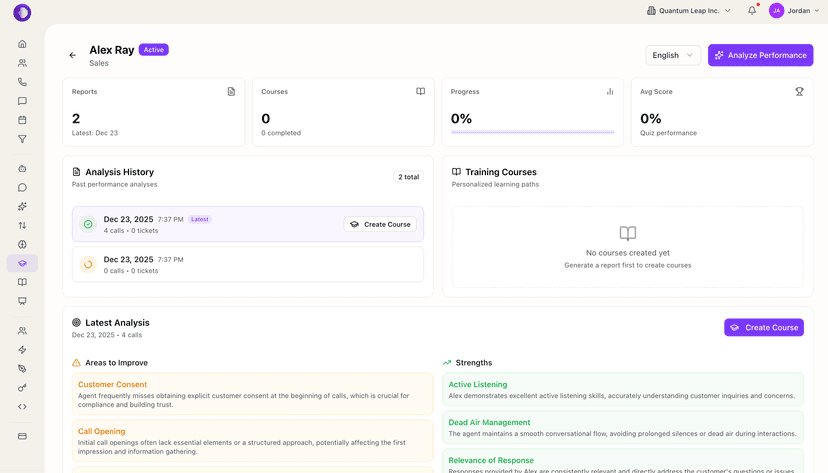
Task: Click the credit card icon in sidebar
Action: coord(22,436)
